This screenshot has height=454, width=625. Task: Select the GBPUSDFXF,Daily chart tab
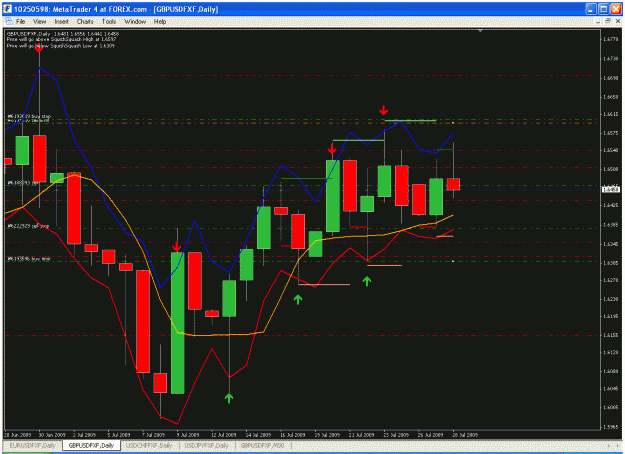coord(91,445)
